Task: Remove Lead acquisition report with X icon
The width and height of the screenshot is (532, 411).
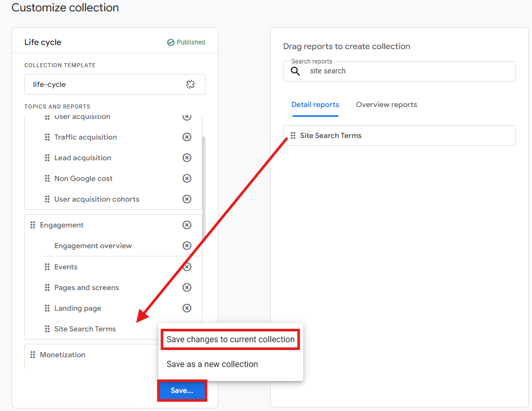Action: 187,158
